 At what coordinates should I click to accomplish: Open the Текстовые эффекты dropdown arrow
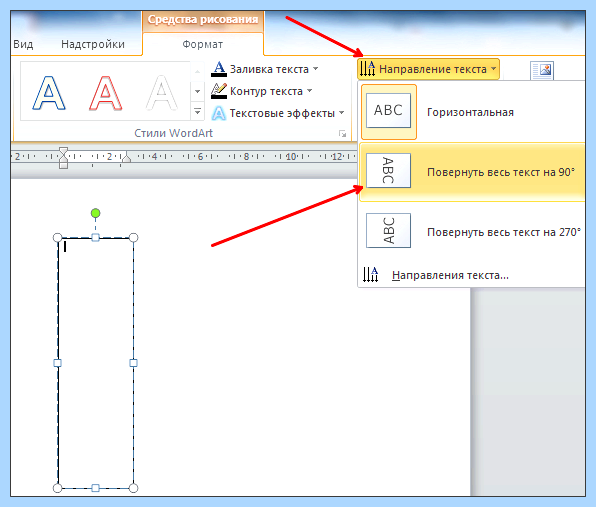click(341, 113)
